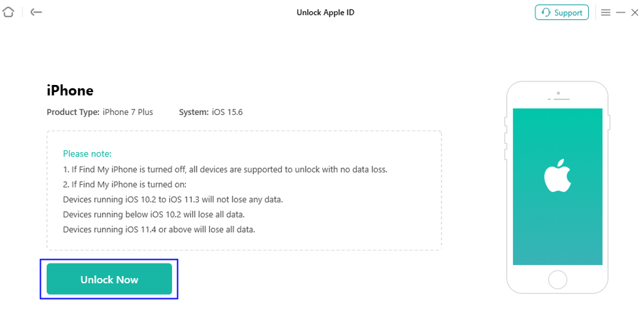
Task: Click the Apple logo on phone illustration
Action: click(x=557, y=175)
